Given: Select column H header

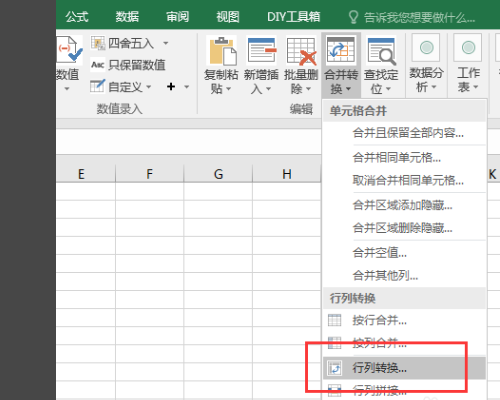Looking at the screenshot, I should pos(287,174).
